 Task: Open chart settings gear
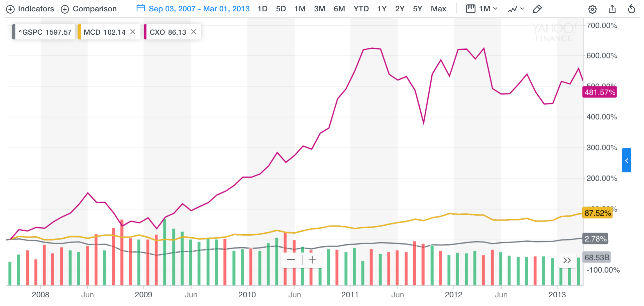[x=593, y=9]
